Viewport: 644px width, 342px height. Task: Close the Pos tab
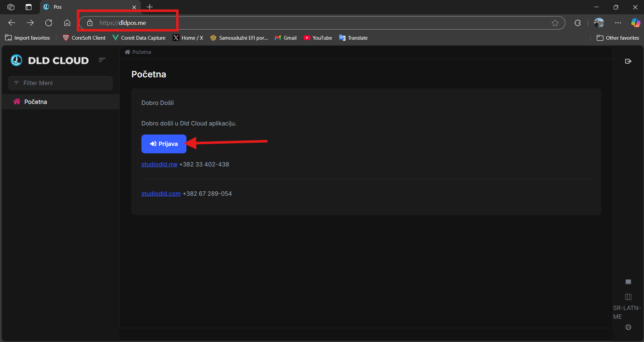click(x=134, y=7)
